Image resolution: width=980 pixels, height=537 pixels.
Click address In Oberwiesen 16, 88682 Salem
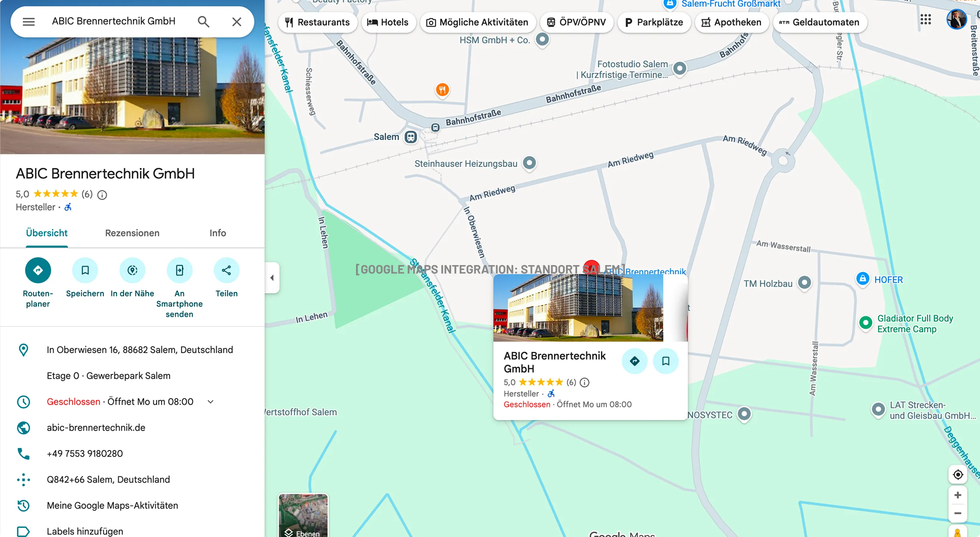(140, 350)
